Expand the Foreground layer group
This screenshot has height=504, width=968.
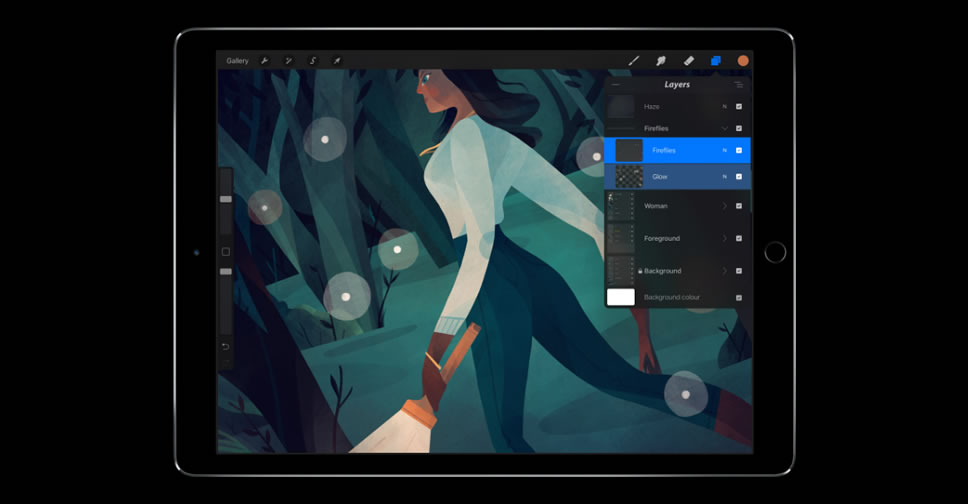click(x=724, y=239)
